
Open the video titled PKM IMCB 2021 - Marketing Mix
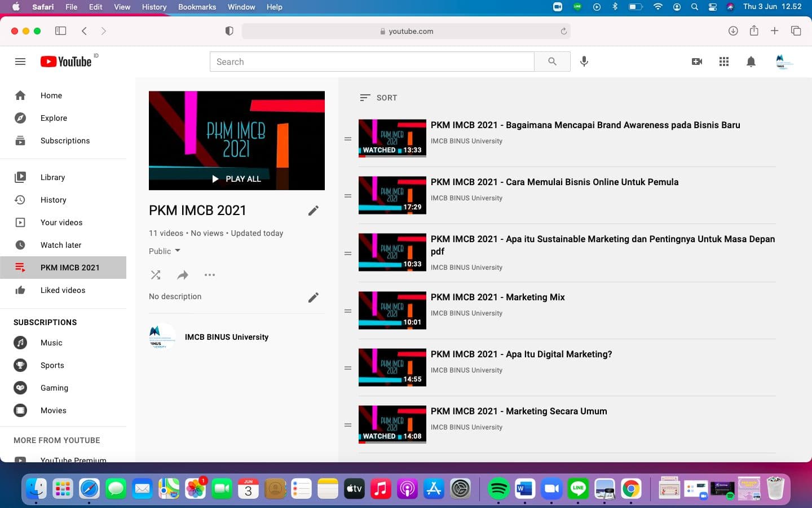click(498, 297)
